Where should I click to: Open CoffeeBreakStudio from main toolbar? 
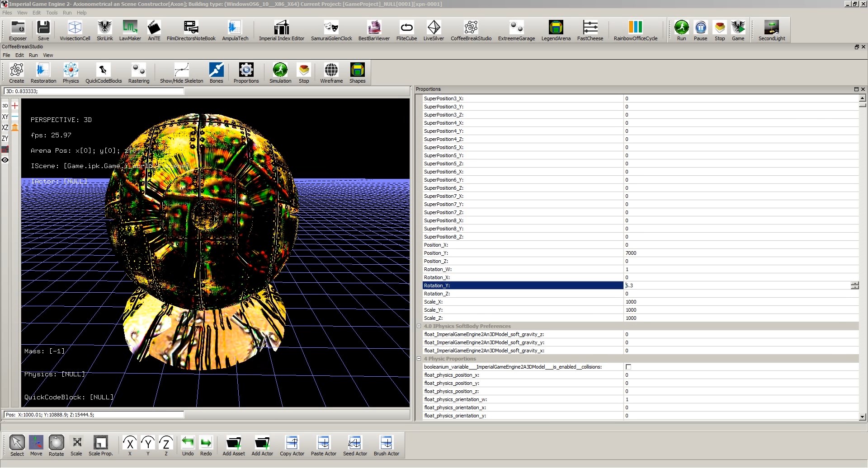(471, 30)
